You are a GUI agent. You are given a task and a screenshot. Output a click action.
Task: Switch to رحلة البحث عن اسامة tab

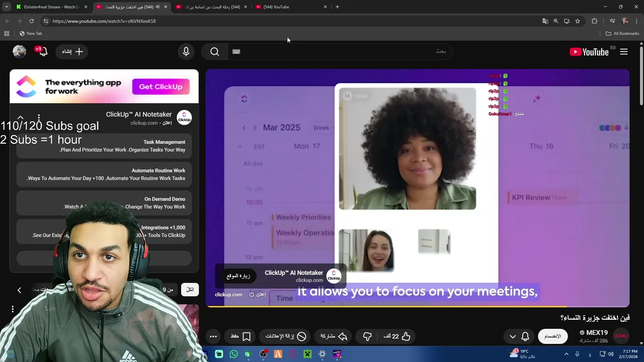pyautogui.click(x=212, y=7)
